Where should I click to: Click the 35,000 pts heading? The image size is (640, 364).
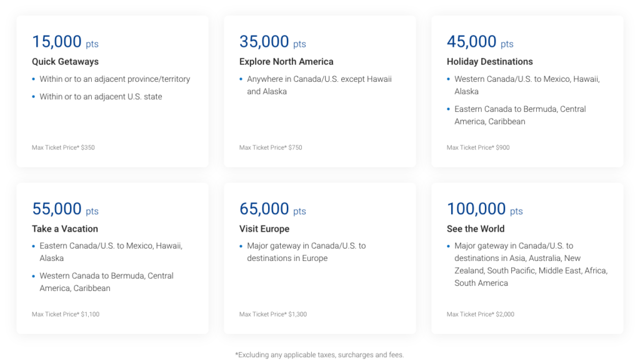pyautogui.click(x=272, y=42)
